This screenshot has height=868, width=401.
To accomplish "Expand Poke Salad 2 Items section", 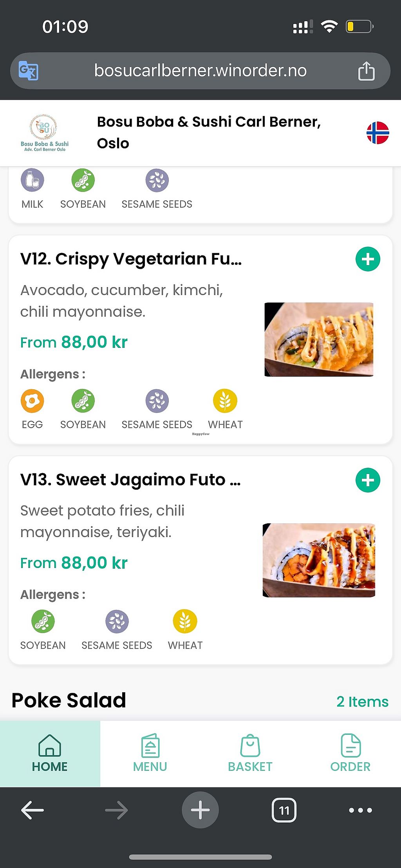I will pyautogui.click(x=362, y=702).
